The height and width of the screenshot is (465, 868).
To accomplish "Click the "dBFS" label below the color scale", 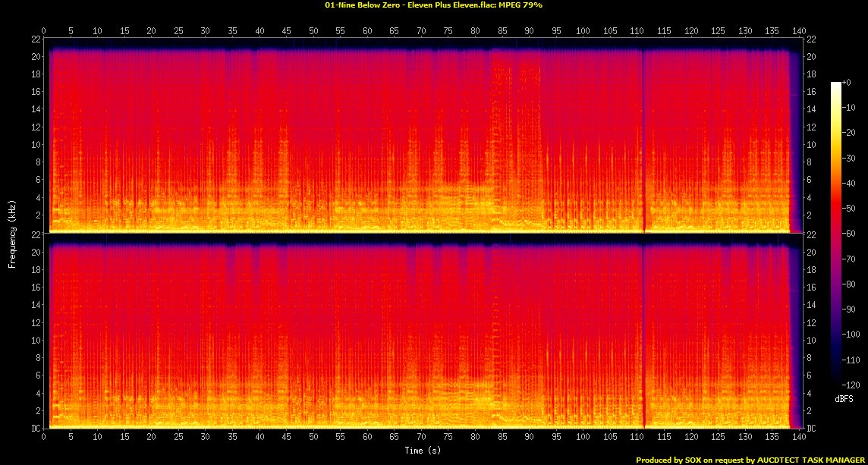I will click(843, 397).
